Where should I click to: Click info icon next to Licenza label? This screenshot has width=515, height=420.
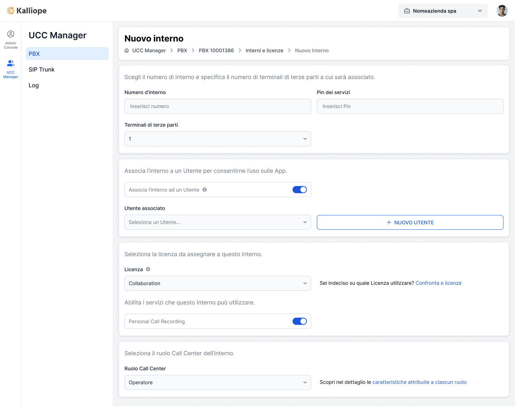tap(148, 269)
